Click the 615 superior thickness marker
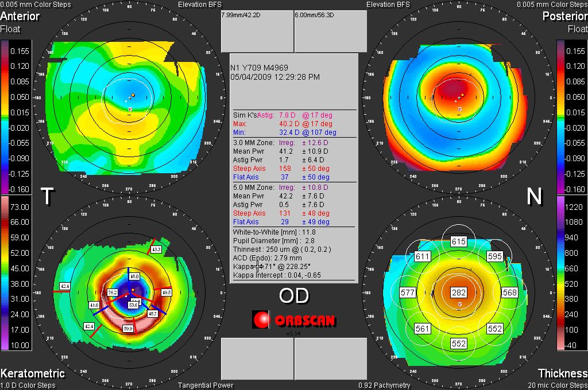This screenshot has width=588, height=390. pos(458,242)
